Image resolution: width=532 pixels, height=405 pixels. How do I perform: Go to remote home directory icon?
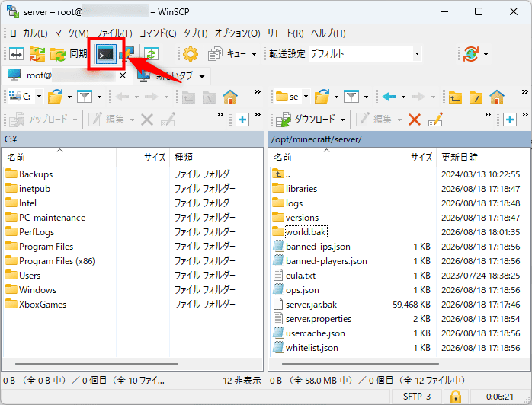(x=497, y=97)
